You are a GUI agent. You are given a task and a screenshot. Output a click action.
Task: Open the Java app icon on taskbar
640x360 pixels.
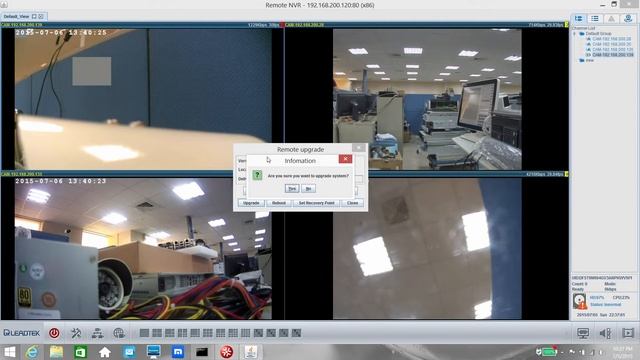pos(251,352)
